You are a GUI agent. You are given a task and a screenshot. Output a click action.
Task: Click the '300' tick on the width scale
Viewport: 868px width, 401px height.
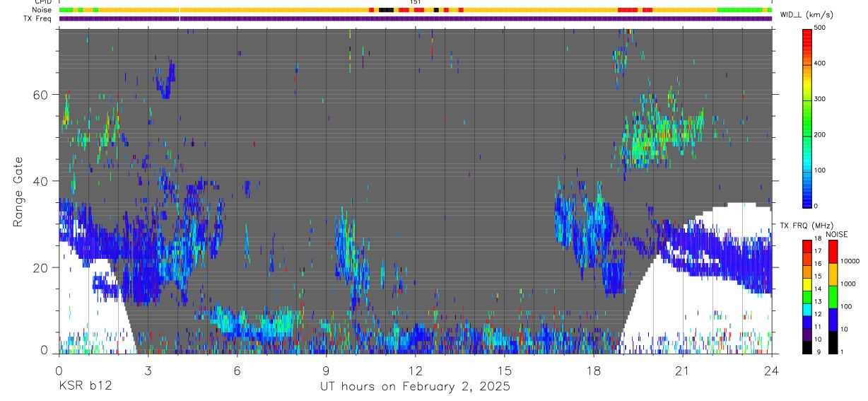point(821,99)
